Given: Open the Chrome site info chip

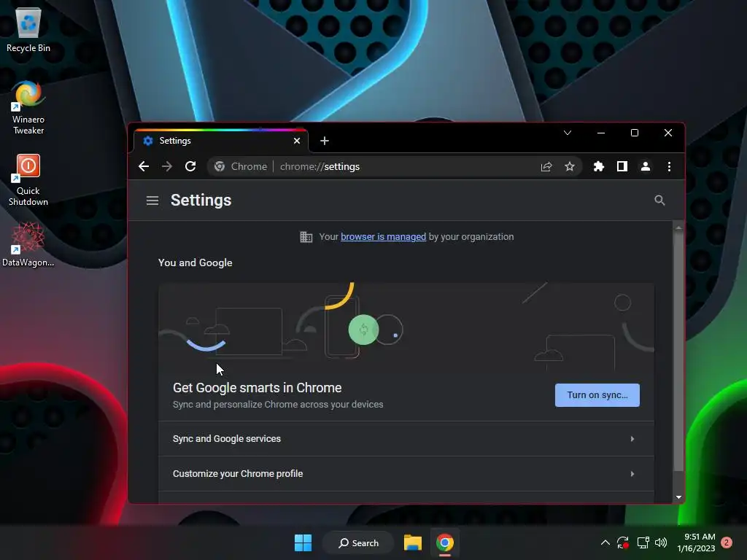Looking at the screenshot, I should coord(241,166).
